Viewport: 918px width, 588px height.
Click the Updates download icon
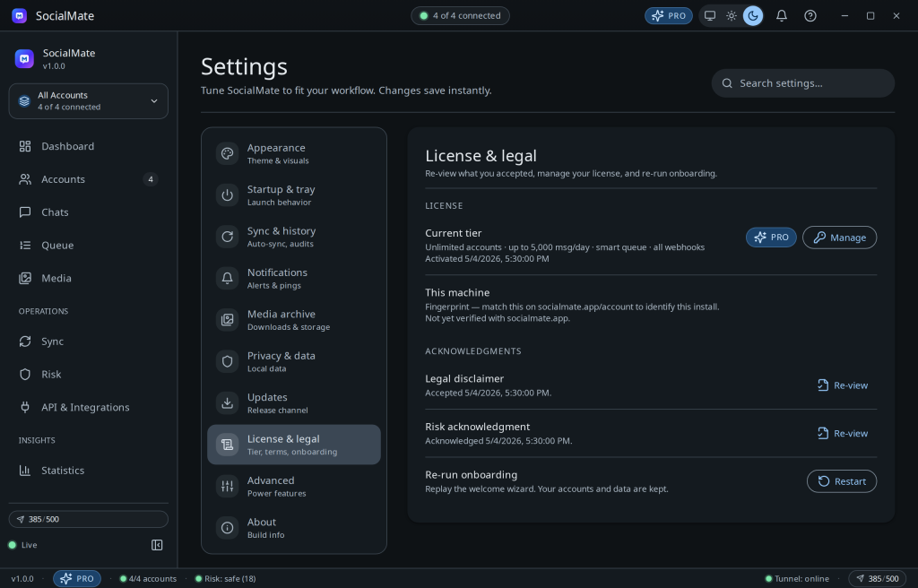pyautogui.click(x=227, y=403)
